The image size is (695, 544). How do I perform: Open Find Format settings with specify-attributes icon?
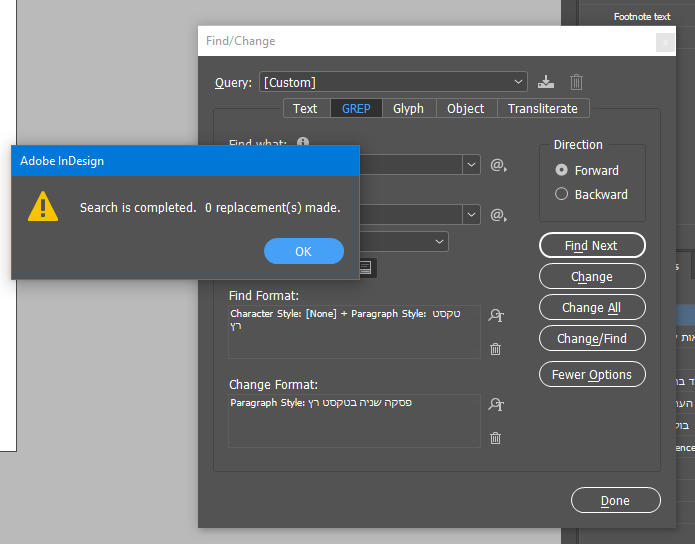[496, 315]
